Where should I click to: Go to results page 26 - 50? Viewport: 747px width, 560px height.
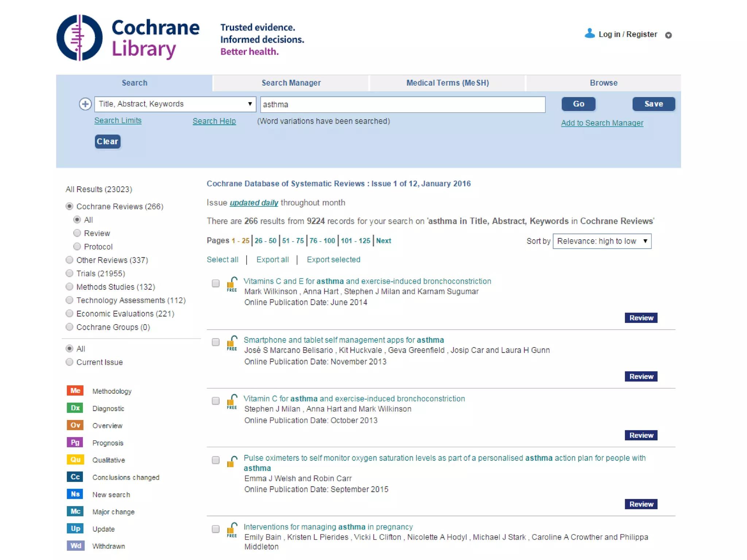(266, 241)
